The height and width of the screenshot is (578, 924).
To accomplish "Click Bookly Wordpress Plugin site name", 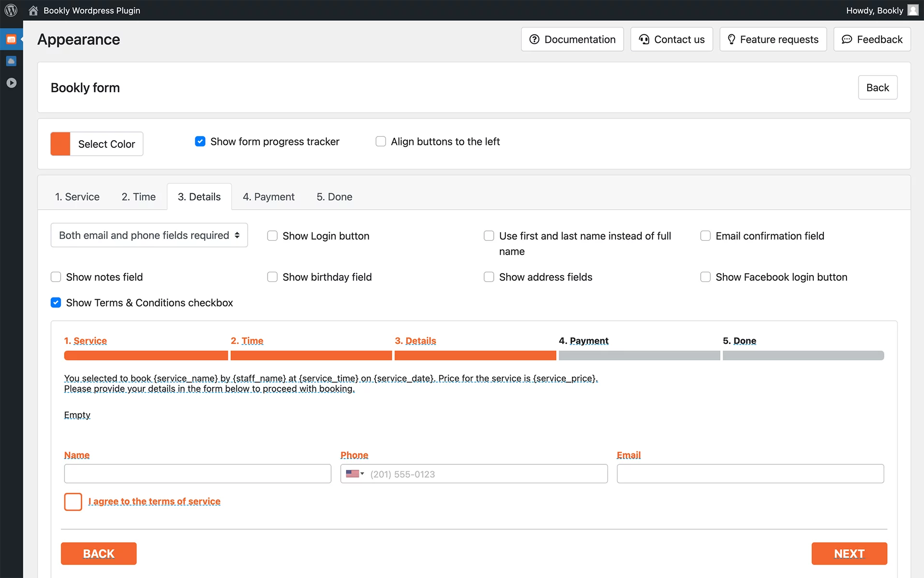I will (92, 11).
